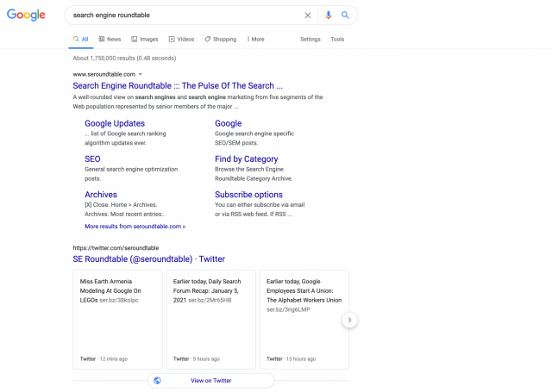Image resolution: width=552 pixels, height=392 pixels.
Task: Click 'Twitter · 5 hours ago' timestamp
Action: [x=197, y=359]
